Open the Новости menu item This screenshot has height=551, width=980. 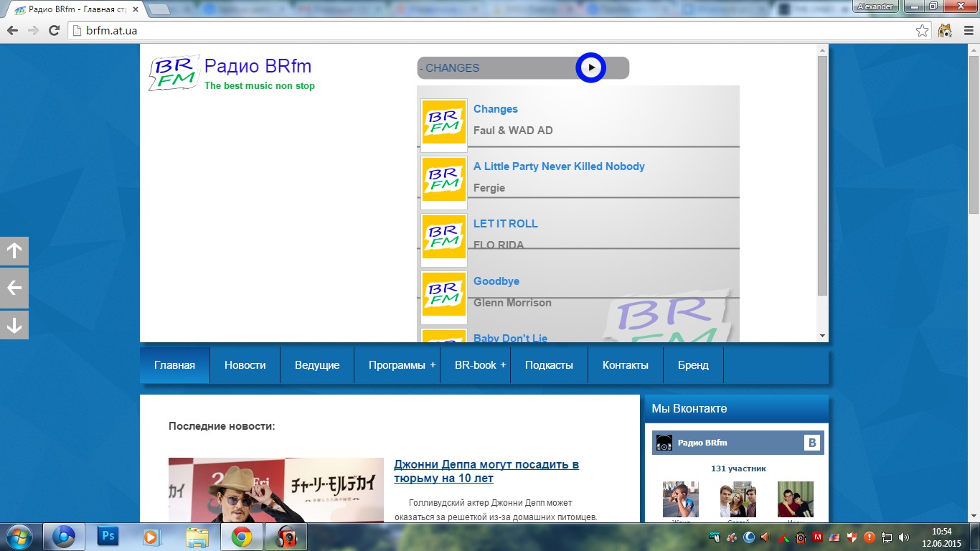(245, 365)
